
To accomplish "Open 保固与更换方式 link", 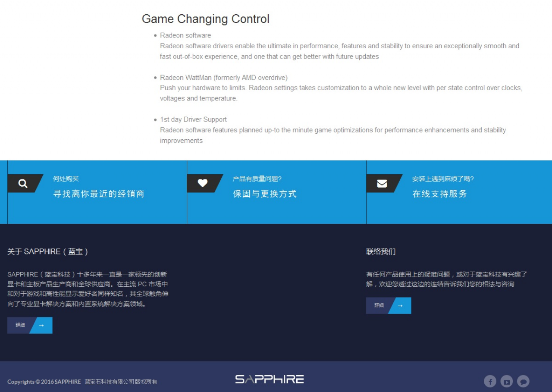I will click(265, 194).
